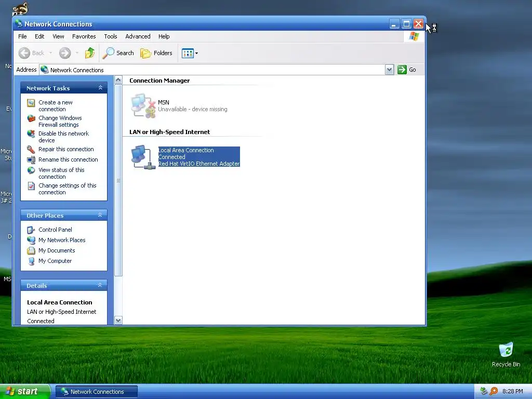The image size is (532, 399).
Task: Click the Local Area Connection label text
Action: [186, 150]
